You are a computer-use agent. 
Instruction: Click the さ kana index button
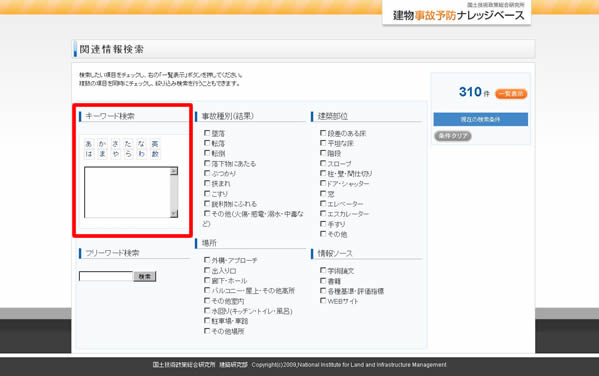point(115,144)
